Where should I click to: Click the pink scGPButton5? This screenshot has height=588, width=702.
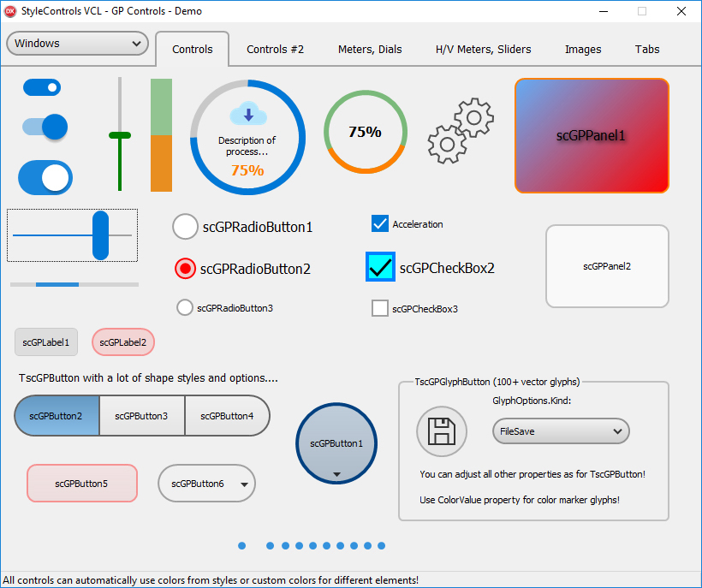coord(82,484)
